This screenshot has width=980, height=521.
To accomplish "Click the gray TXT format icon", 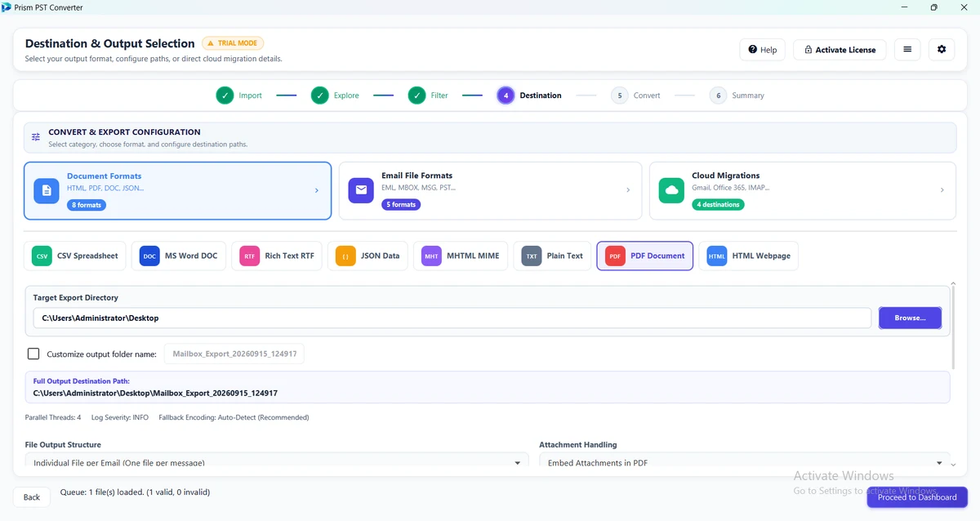I will [532, 256].
